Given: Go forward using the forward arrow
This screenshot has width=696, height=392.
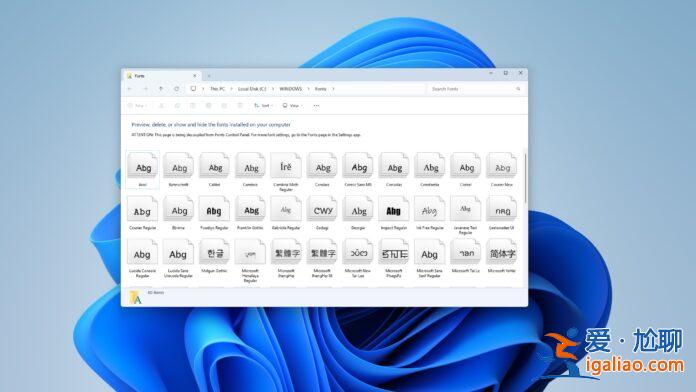Looking at the screenshot, I should [145, 89].
